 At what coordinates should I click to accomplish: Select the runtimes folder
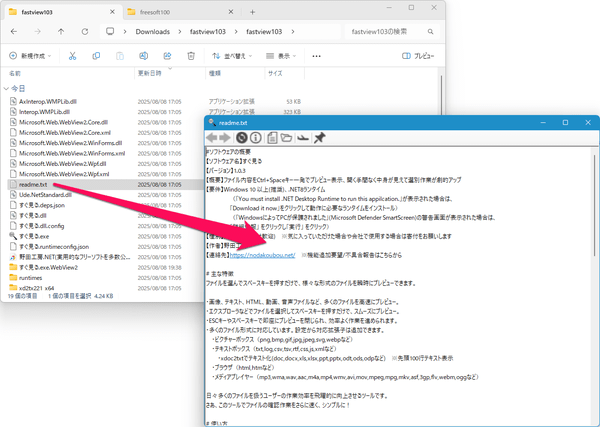(31, 277)
